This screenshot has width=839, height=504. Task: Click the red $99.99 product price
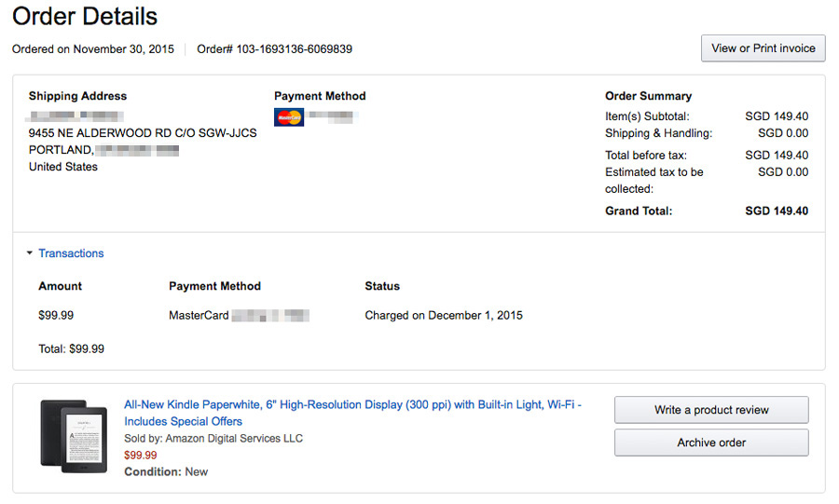point(141,456)
